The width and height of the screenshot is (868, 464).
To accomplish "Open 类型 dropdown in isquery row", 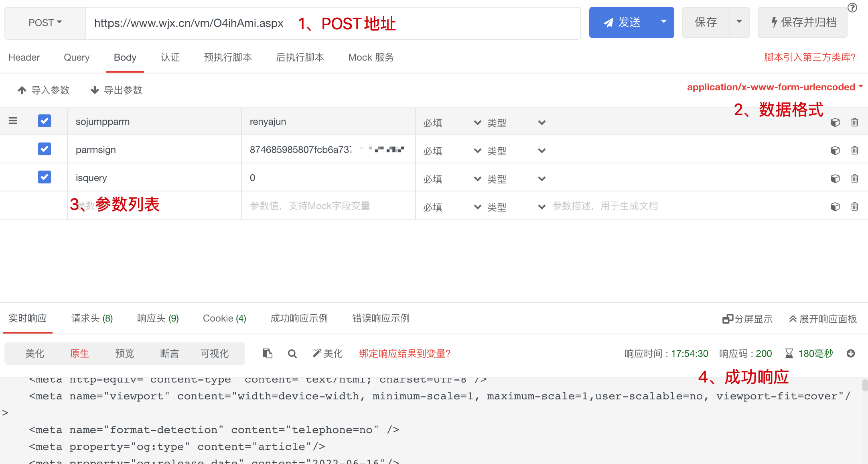I will coord(517,179).
